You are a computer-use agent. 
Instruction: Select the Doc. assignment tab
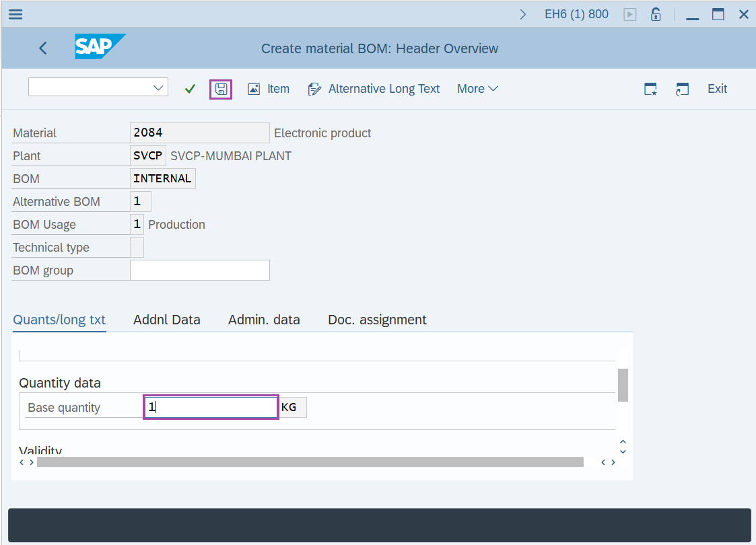coord(377,320)
